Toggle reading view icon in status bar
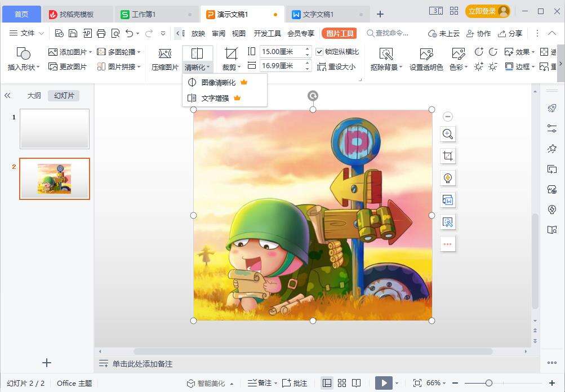This screenshot has height=392, width=565. 357,383
